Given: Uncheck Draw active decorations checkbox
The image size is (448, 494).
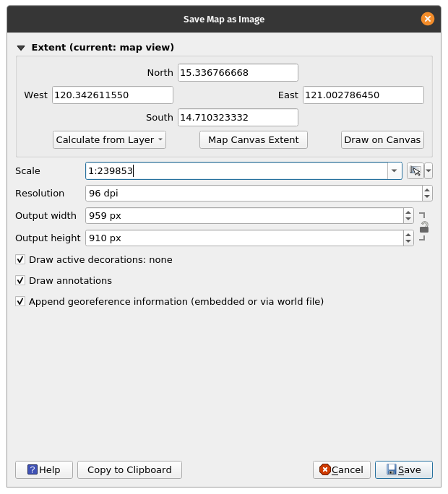Looking at the screenshot, I should tap(20, 259).
